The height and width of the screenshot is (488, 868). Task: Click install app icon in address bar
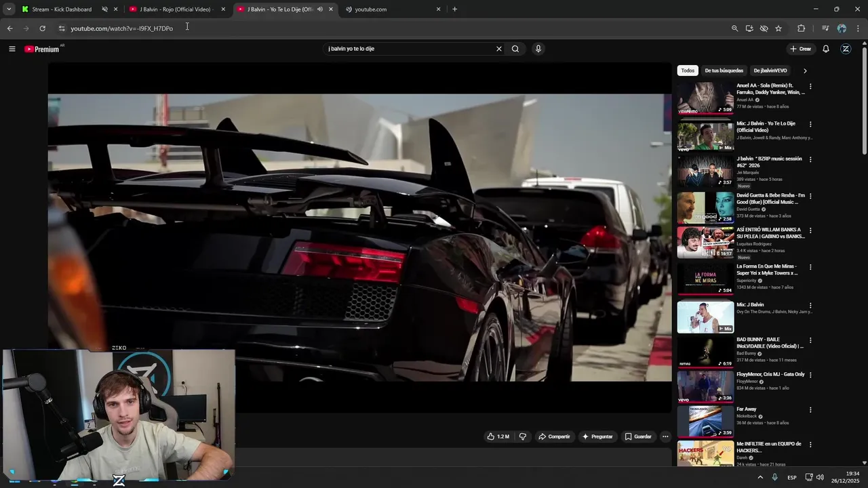pyautogui.click(x=749, y=28)
